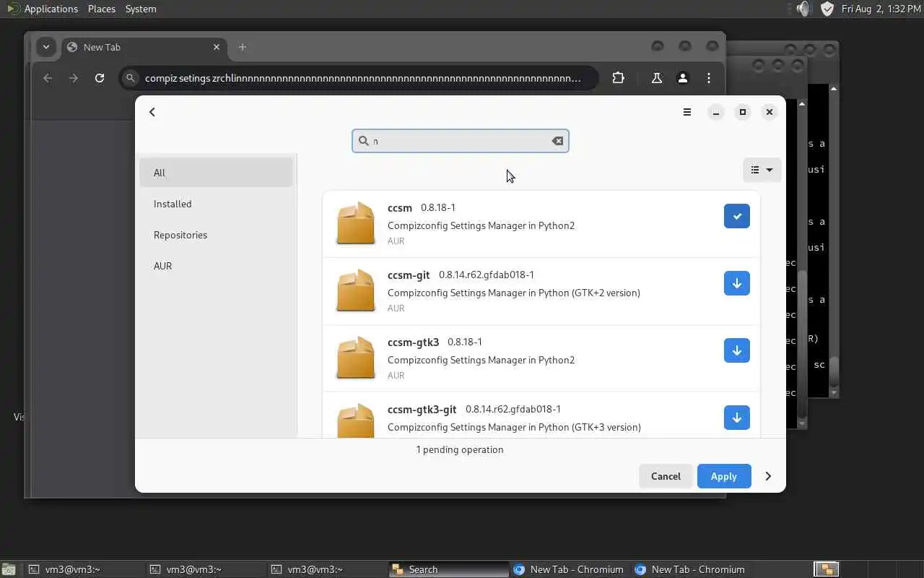Screen dimensions: 924x578
Task: Click the show desktop taskbar icon
Action: [8, 569]
